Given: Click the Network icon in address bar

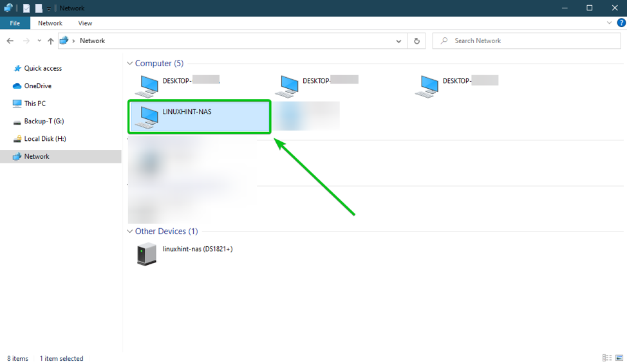Looking at the screenshot, I should 64,41.
